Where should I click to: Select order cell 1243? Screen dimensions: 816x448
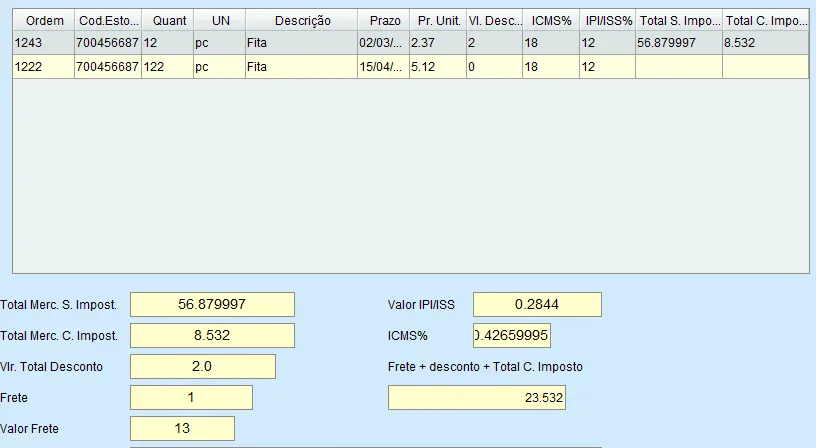[x=44, y=43]
